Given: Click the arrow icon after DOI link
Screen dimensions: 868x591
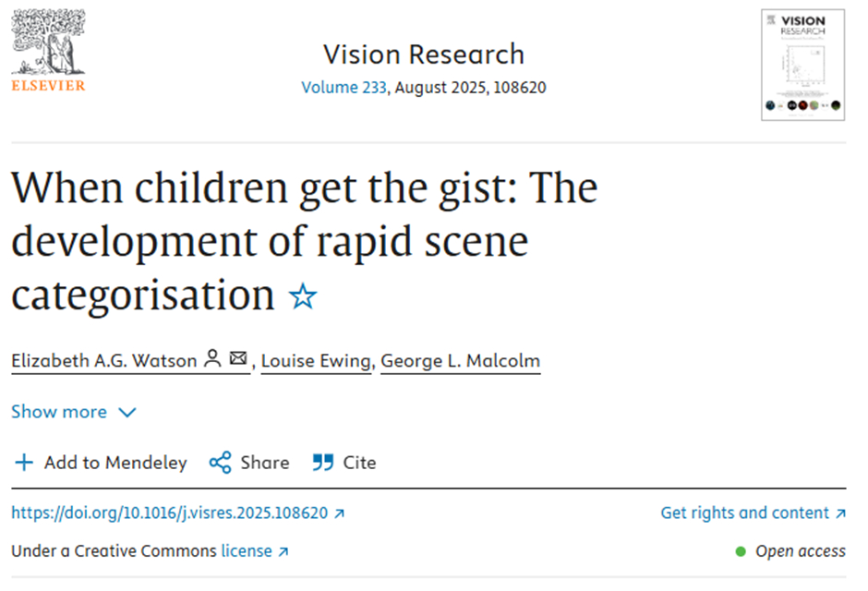Looking at the screenshot, I should pyautogui.click(x=339, y=513).
